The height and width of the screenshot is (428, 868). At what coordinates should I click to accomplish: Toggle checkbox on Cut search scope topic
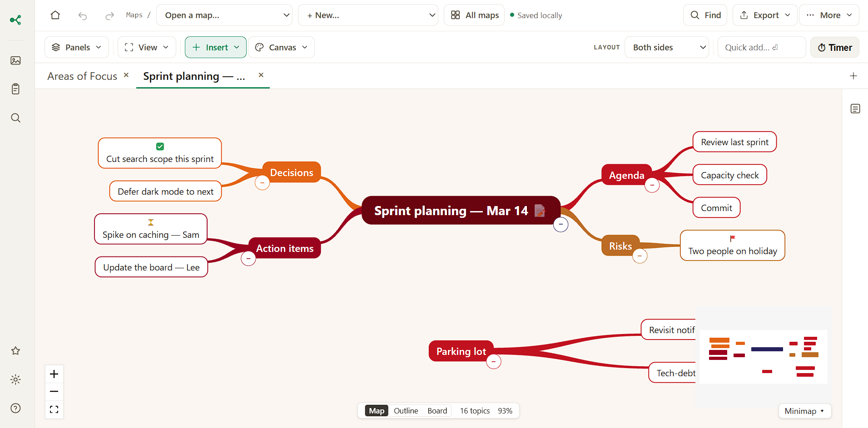[x=160, y=147]
